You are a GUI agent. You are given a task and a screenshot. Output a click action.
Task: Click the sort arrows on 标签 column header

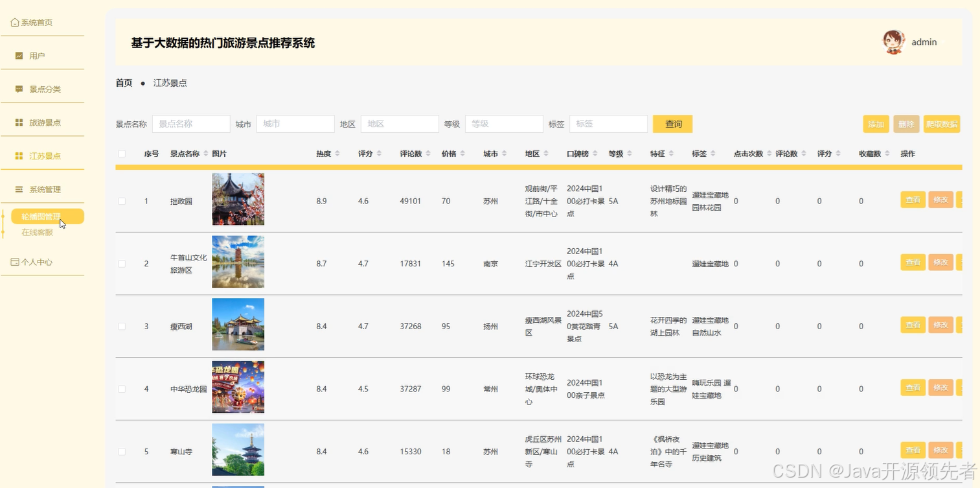(x=712, y=154)
